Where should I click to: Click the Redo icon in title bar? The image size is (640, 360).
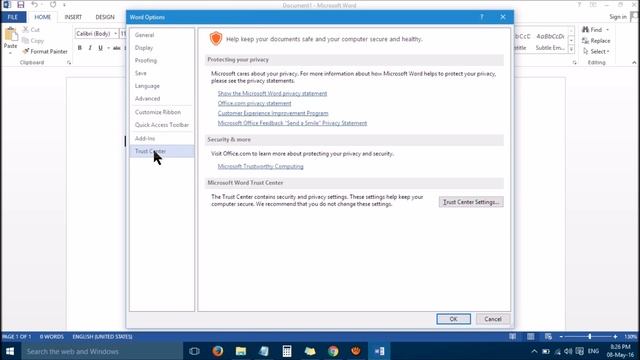click(53, 5)
